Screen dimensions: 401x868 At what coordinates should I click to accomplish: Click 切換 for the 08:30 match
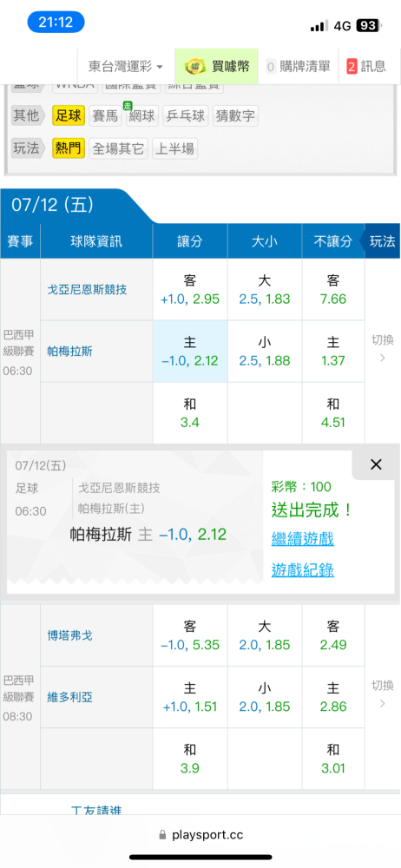[x=383, y=694]
